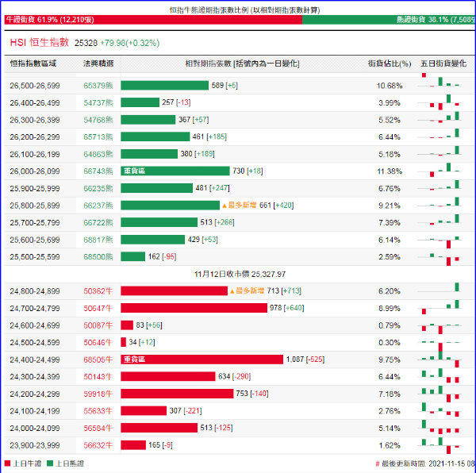
Task: Open bear certificate link 65379熊
Action: pyautogui.click(x=98, y=86)
